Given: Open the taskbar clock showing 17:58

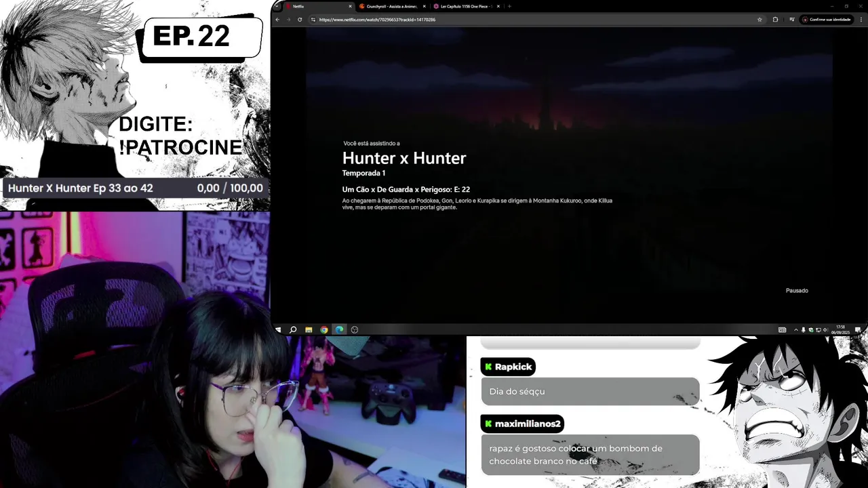Looking at the screenshot, I should [x=841, y=329].
